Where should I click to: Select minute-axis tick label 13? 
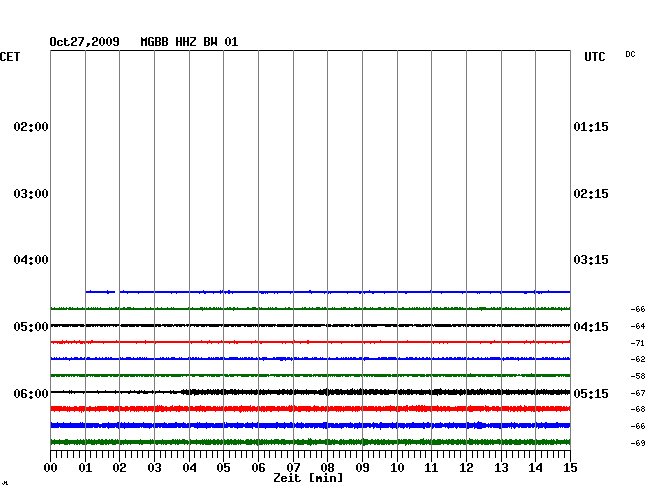click(501, 468)
